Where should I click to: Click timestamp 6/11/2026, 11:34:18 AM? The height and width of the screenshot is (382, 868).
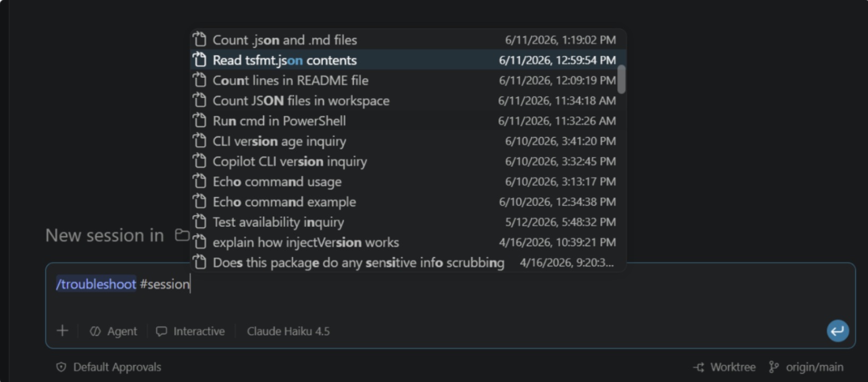pyautogui.click(x=557, y=100)
